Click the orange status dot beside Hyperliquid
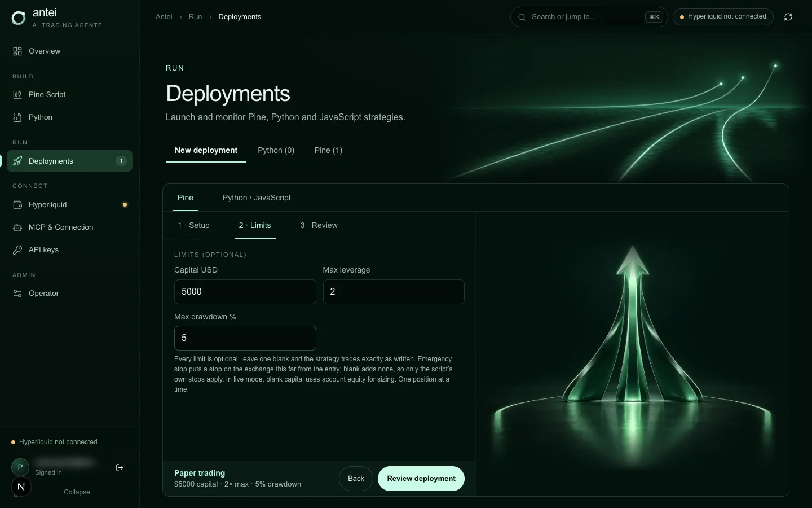812x508 pixels. (x=125, y=205)
